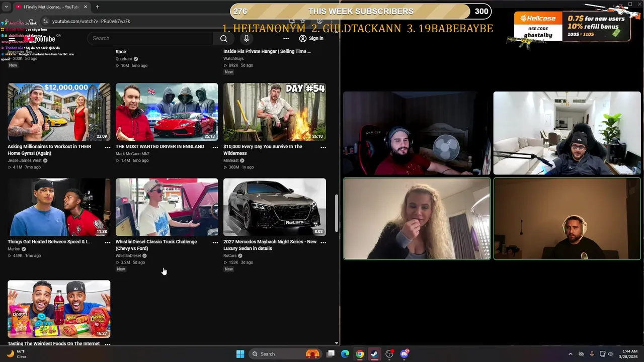Open Task View from the taskbar

point(331,354)
